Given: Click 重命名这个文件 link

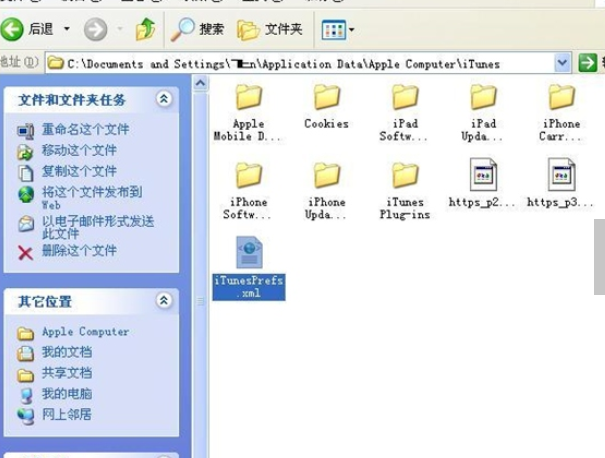Looking at the screenshot, I should pyautogui.click(x=85, y=129).
